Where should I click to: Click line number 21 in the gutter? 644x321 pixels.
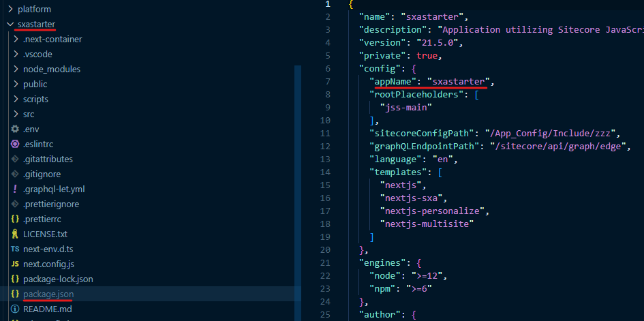(325, 262)
